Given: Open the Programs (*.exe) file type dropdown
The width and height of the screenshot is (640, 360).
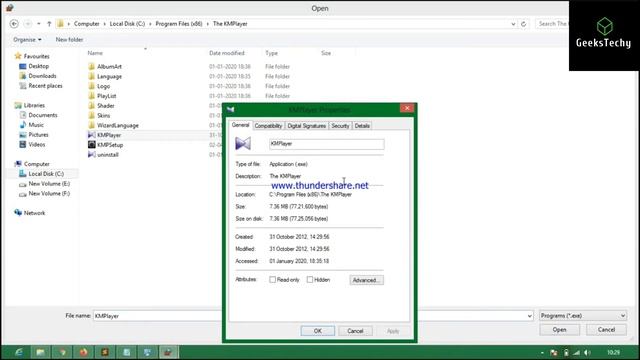Looking at the screenshot, I should point(583,316).
